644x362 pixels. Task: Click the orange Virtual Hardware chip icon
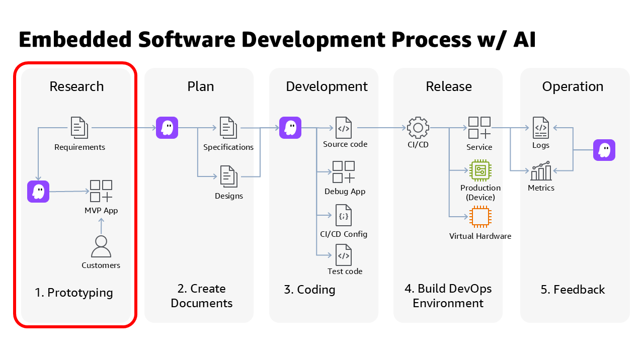coord(480,217)
